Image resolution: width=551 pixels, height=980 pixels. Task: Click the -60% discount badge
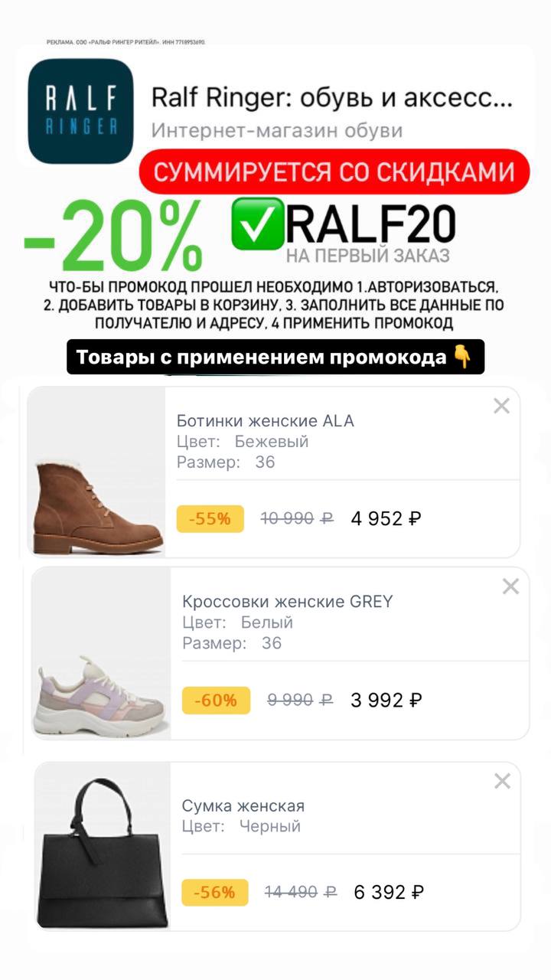coord(216,700)
